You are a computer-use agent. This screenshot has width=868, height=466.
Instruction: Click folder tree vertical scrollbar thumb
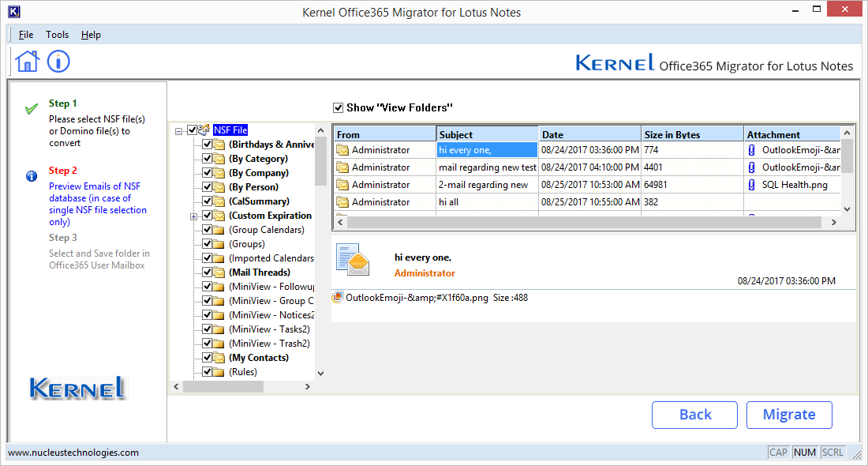320,161
